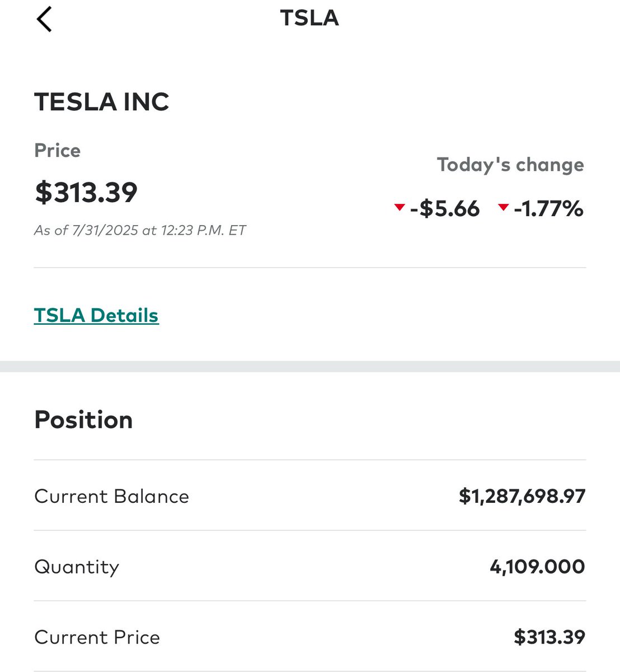Tap the $1,287,698.97 balance amount
620x672 pixels.
tap(522, 496)
